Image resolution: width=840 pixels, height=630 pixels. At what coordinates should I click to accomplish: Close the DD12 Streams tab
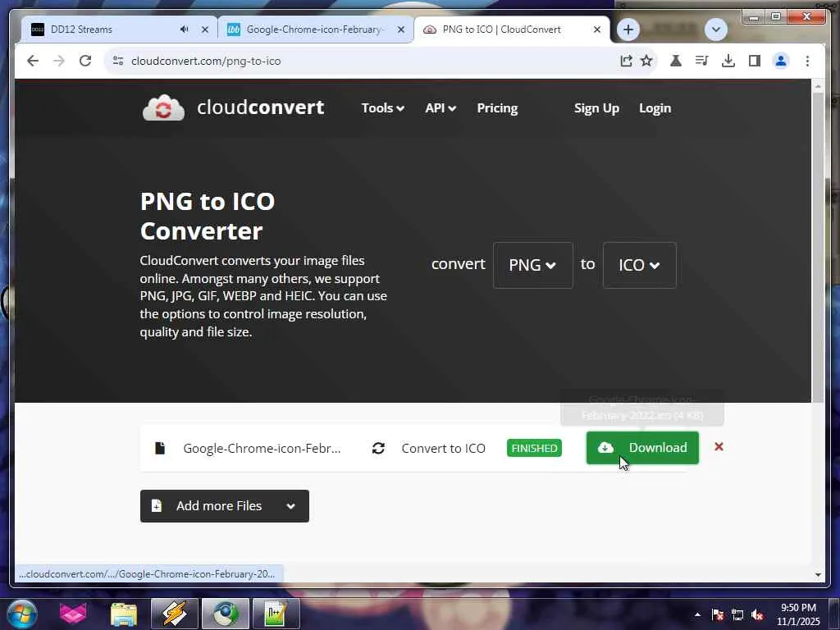click(x=204, y=30)
